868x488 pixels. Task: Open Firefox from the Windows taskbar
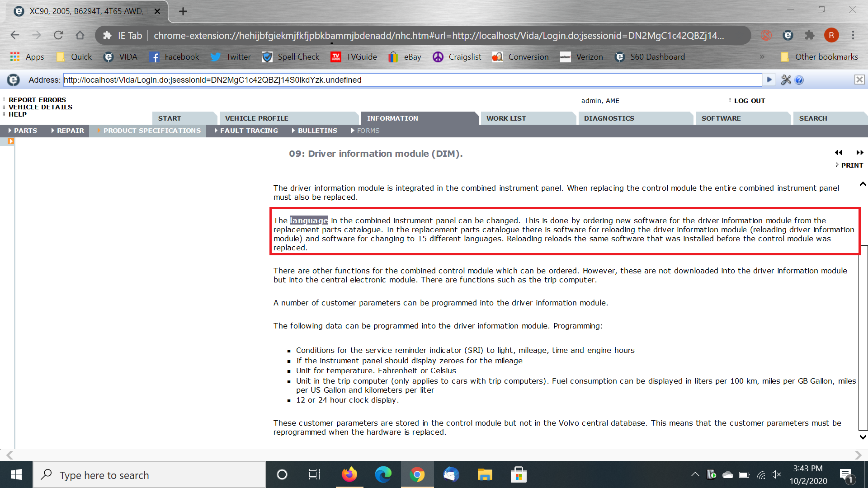pos(349,475)
